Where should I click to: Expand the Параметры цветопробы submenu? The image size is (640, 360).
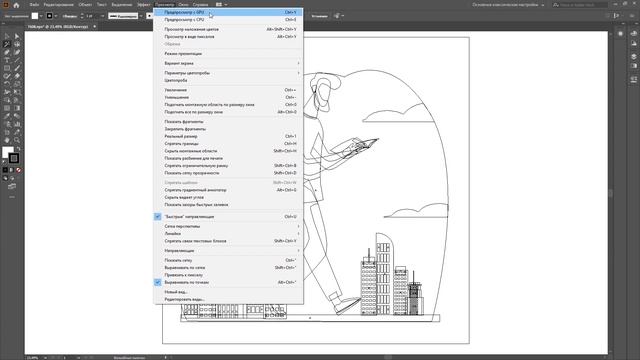click(x=229, y=73)
